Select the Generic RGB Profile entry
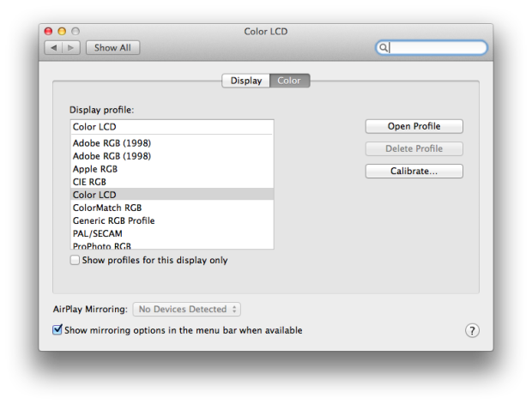This screenshot has height=404, width=532. (x=172, y=220)
